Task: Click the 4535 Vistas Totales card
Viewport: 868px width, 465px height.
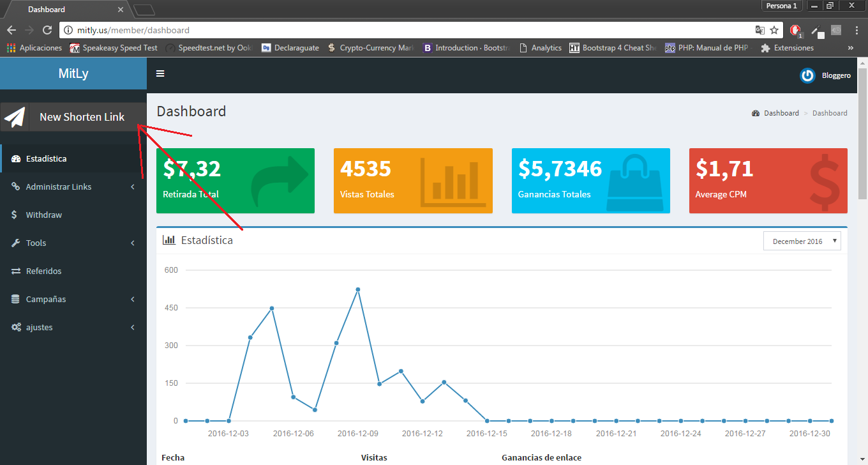Action: pos(413,181)
